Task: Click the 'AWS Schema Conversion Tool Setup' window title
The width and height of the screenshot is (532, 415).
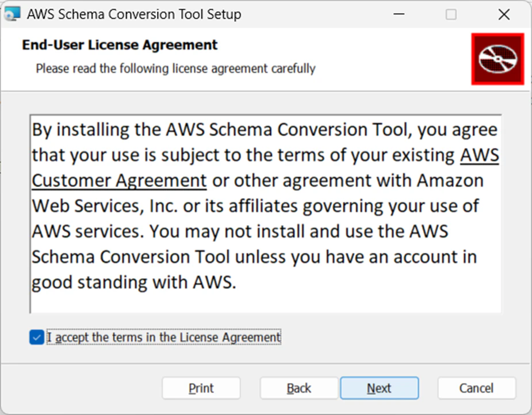Action: pos(135,14)
